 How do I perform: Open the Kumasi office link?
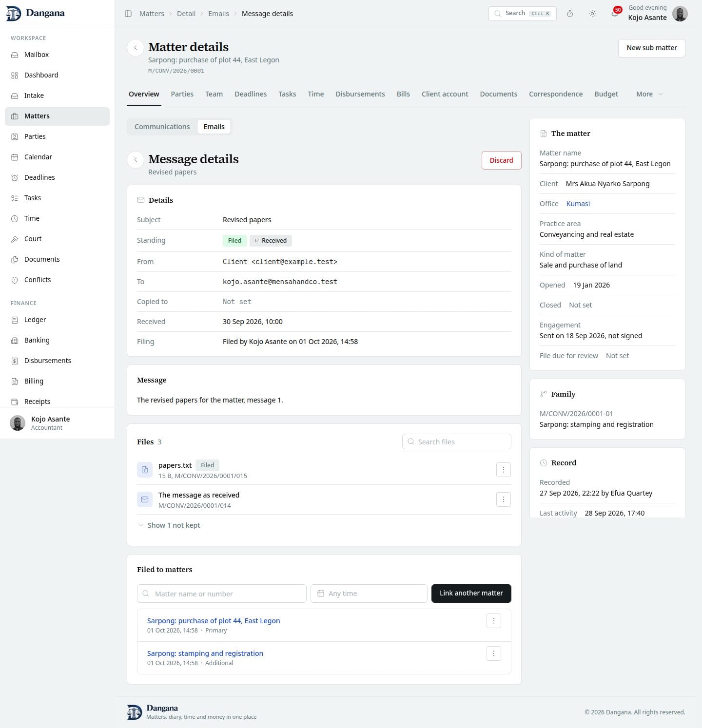(578, 204)
